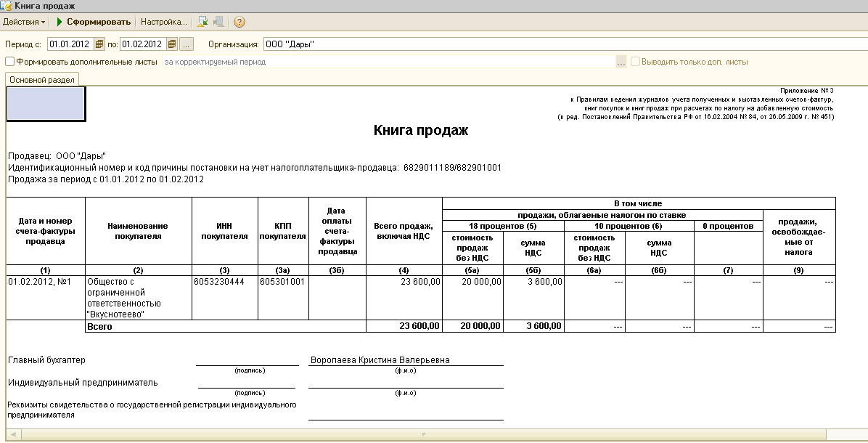This screenshot has width=868, height=443.
Task: Select the bold total 20 000,00 cell
Action: click(x=472, y=326)
